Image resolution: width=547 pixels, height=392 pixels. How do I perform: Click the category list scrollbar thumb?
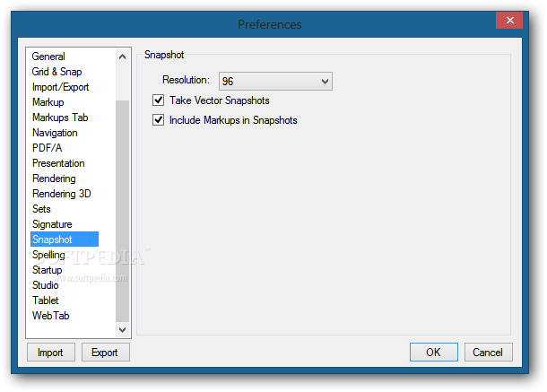click(122, 211)
